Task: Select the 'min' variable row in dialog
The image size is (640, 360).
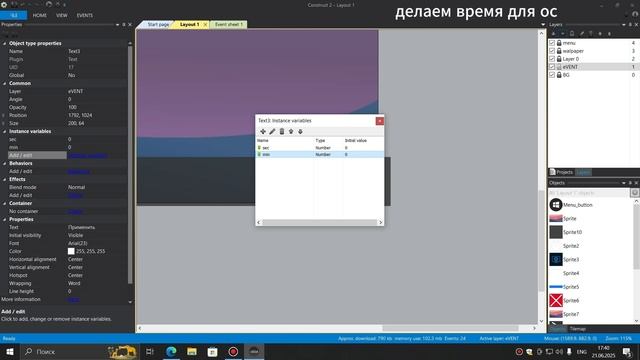Action: pyautogui.click(x=320, y=155)
